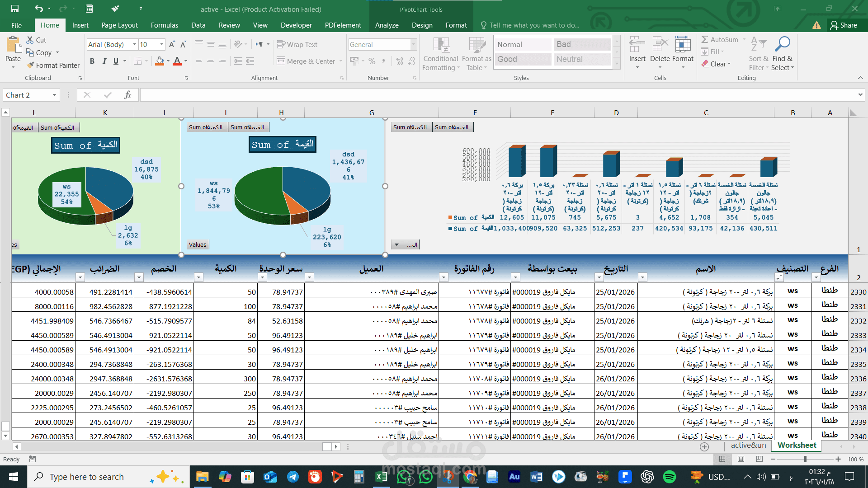Screen dimensions: 868x488
Task: Open the Analyze ribbon tab
Action: click(387, 25)
